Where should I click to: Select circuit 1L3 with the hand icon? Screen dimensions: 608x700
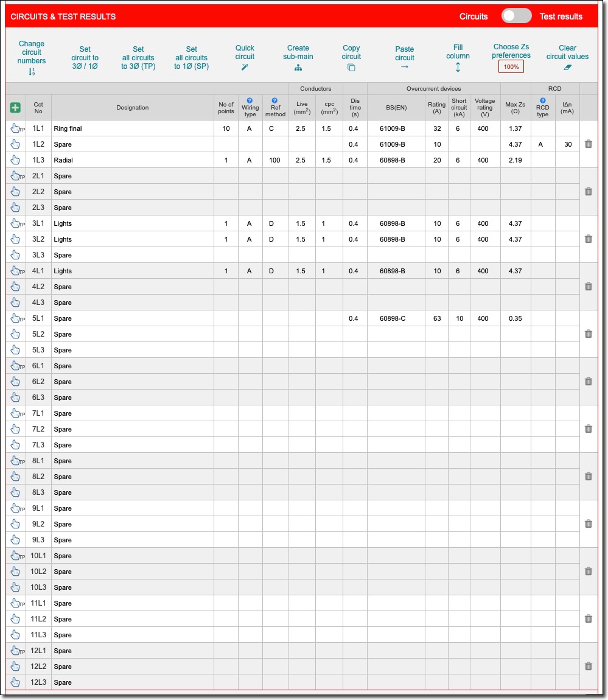tap(15, 160)
